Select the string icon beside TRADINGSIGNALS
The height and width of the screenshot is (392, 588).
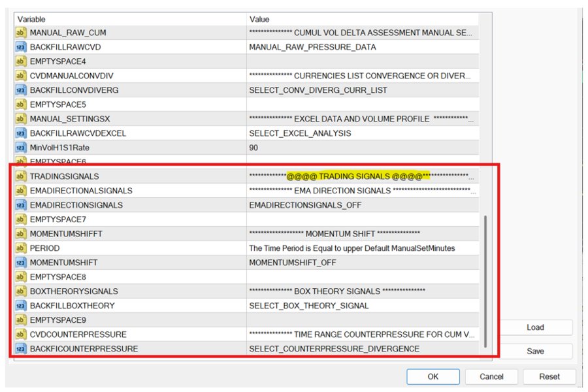(x=20, y=176)
